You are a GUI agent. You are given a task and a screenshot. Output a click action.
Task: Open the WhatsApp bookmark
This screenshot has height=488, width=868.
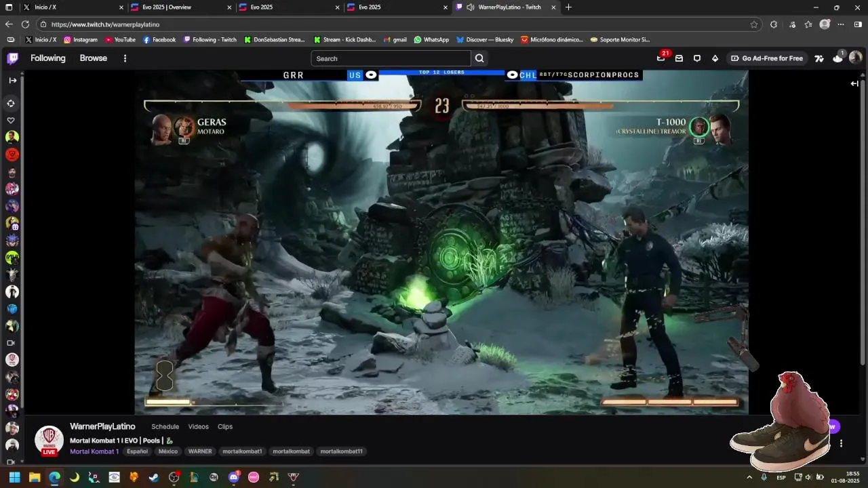click(x=431, y=40)
